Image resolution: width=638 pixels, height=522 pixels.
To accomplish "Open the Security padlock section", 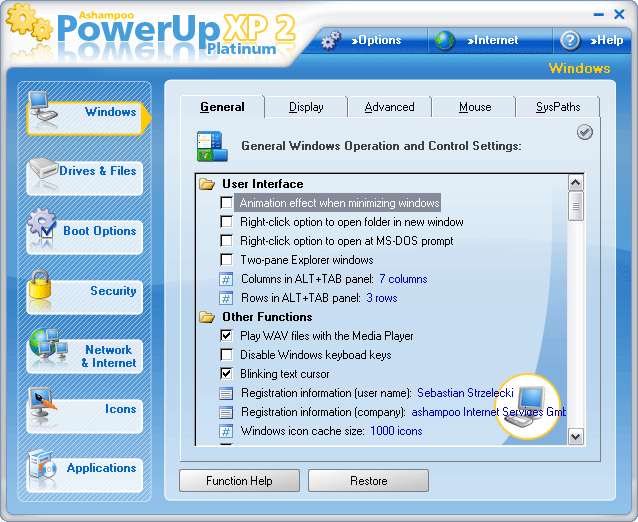I will coord(85,291).
